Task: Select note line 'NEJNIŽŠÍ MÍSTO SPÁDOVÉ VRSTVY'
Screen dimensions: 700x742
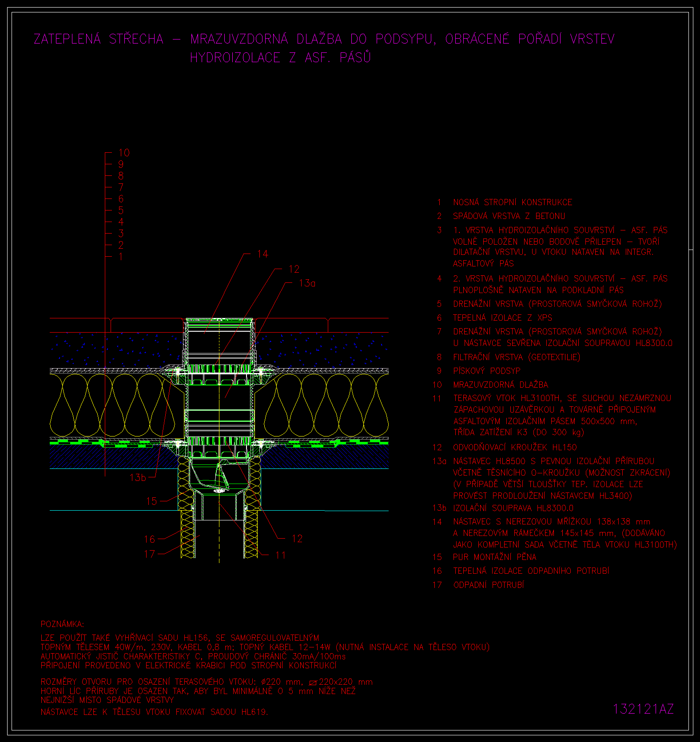Action: [107, 700]
